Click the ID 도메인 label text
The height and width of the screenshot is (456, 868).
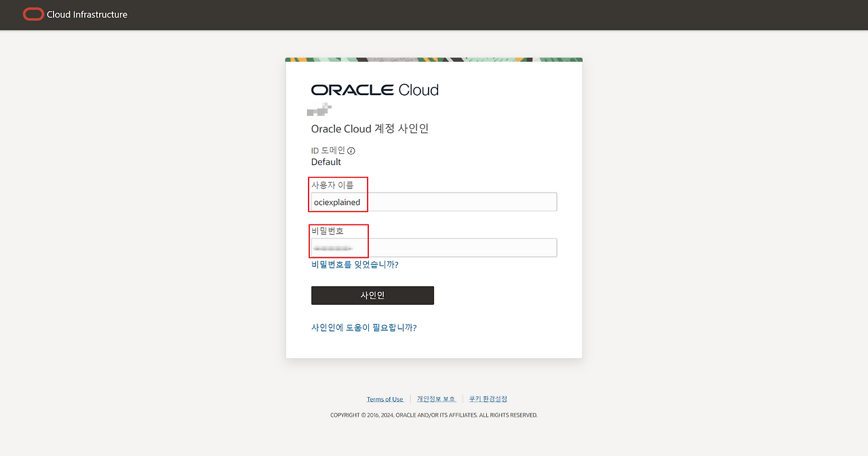pos(328,151)
